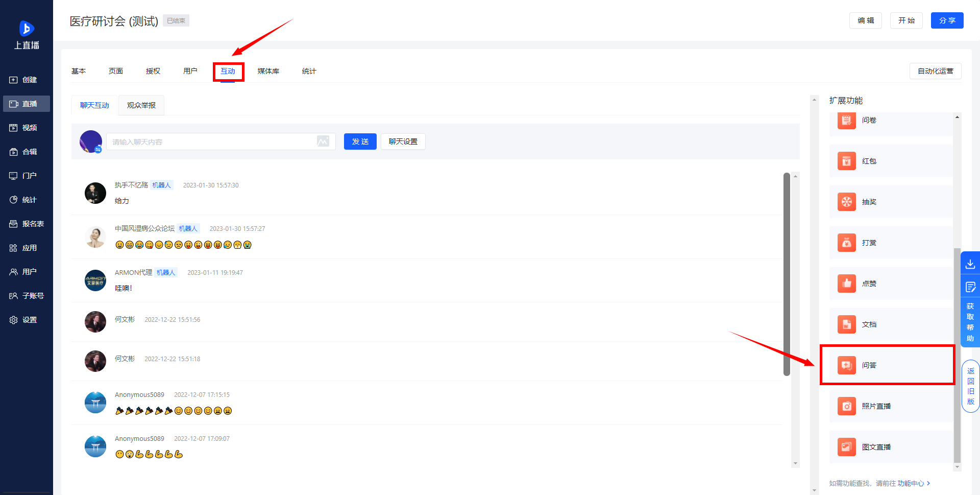Click the chat content input field
The image size is (980, 495).
[212, 142]
